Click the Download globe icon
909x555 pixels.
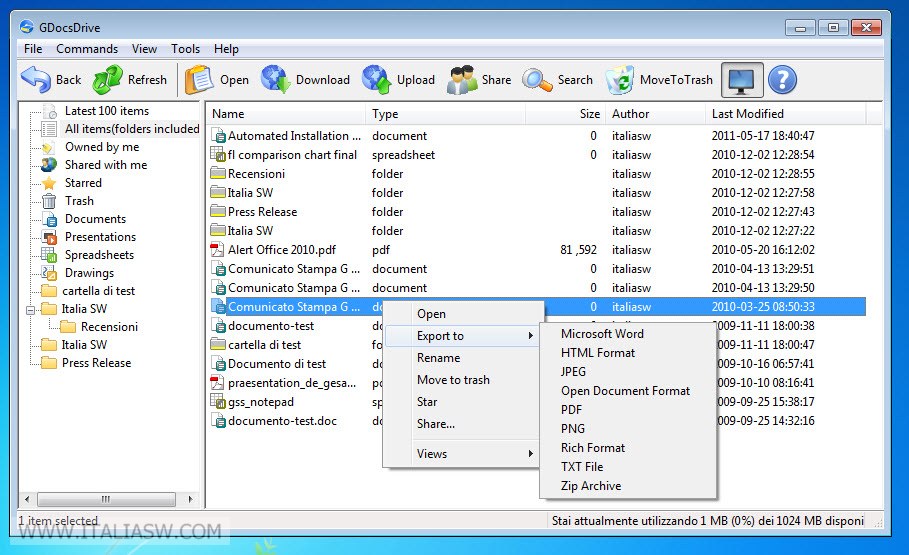pos(275,79)
